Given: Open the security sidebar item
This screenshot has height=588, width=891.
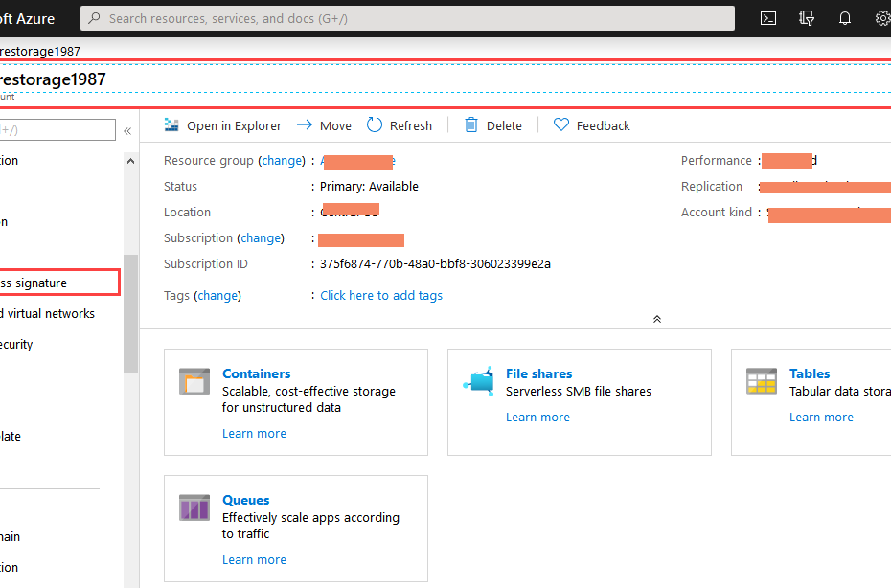Looking at the screenshot, I should [x=16, y=345].
